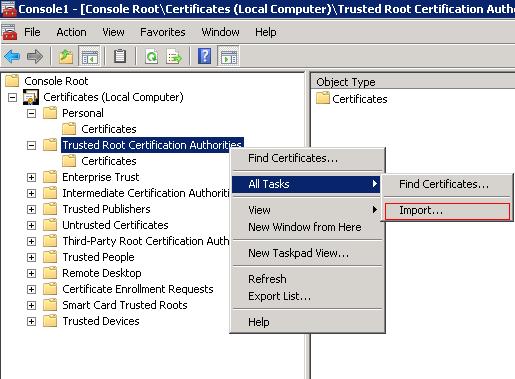Expand the Trusted Publishers node
515x379 pixels.
tap(31, 209)
